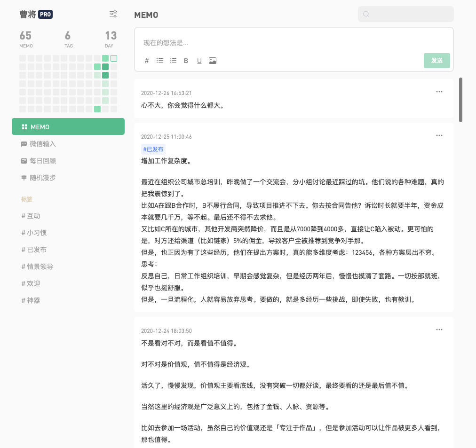Image resolution: width=476 pixels, height=448 pixels.
Task: Insert a numbered list in the editor
Action: coord(173,61)
